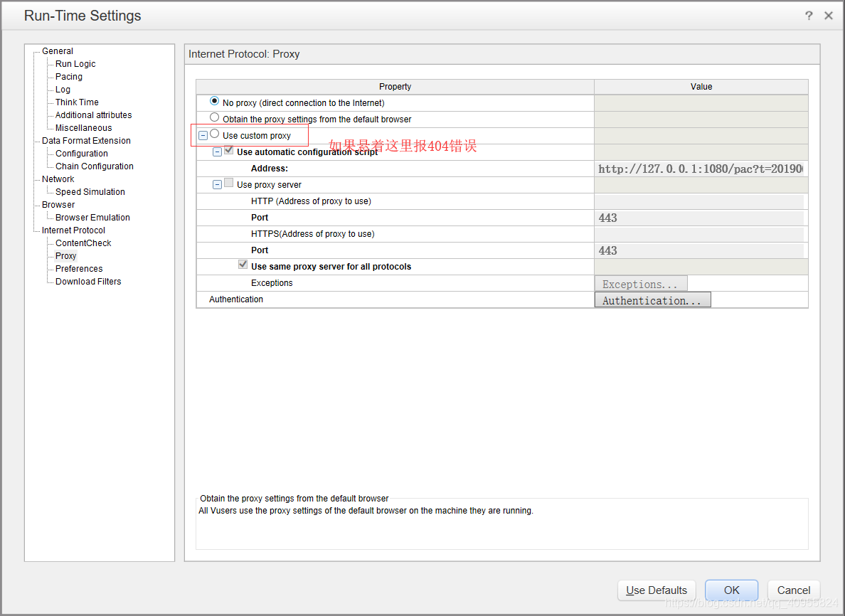Select the Browser tree node
The width and height of the screenshot is (845, 616).
[58, 205]
